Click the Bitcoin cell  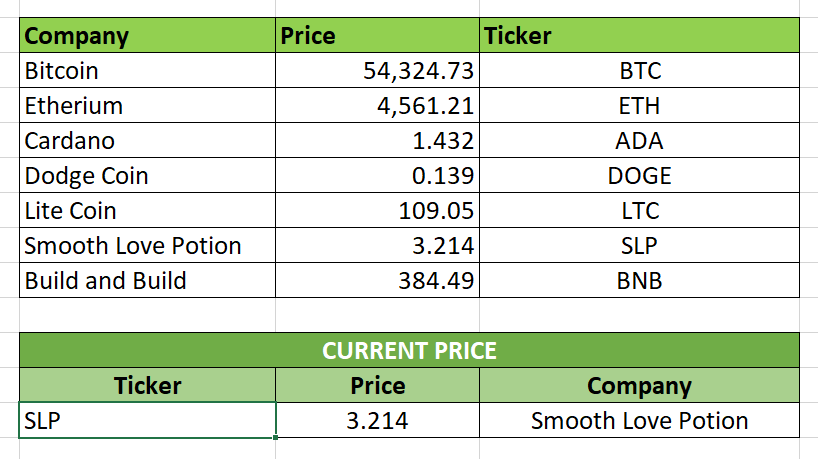(x=147, y=71)
